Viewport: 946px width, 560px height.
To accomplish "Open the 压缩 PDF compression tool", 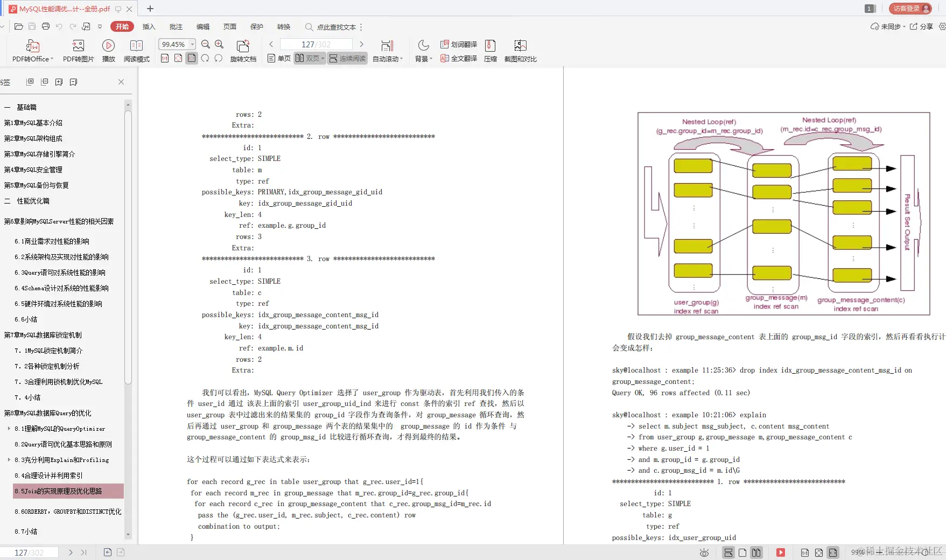I will 490,50.
